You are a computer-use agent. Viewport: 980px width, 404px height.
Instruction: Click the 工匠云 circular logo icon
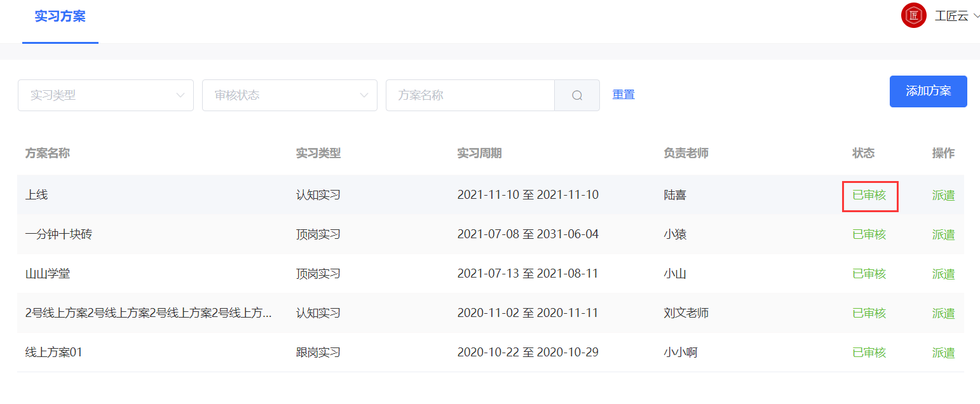913,15
